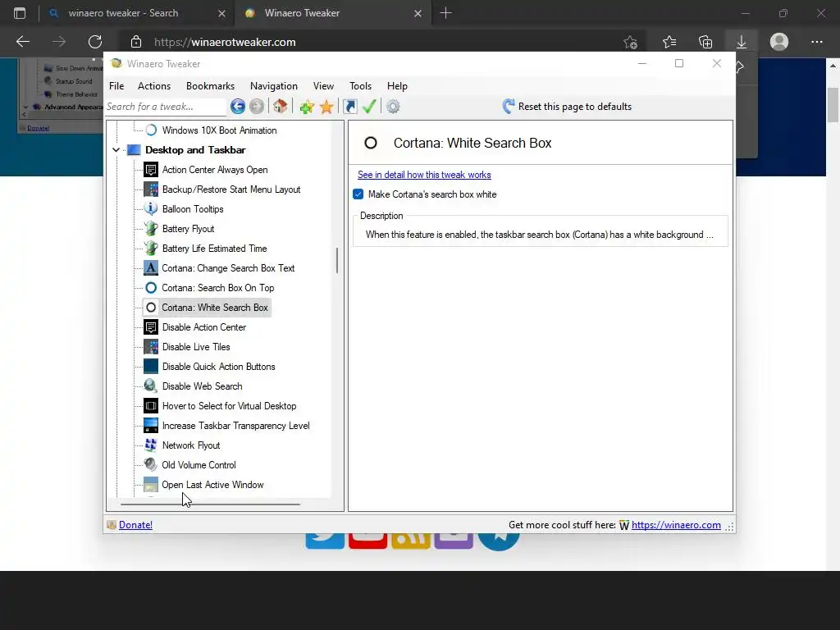840x630 pixels.
Task: Go to the Home page icon in toolbar
Action: click(x=281, y=107)
